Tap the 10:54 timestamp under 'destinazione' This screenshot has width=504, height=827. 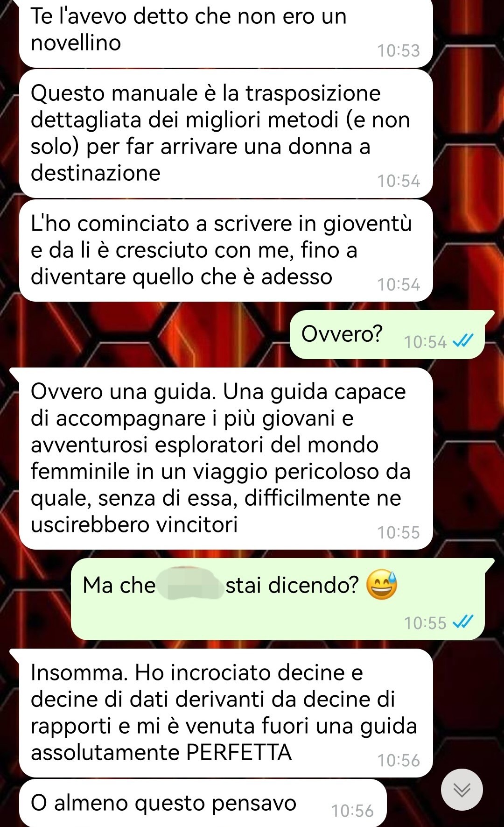coord(399,181)
